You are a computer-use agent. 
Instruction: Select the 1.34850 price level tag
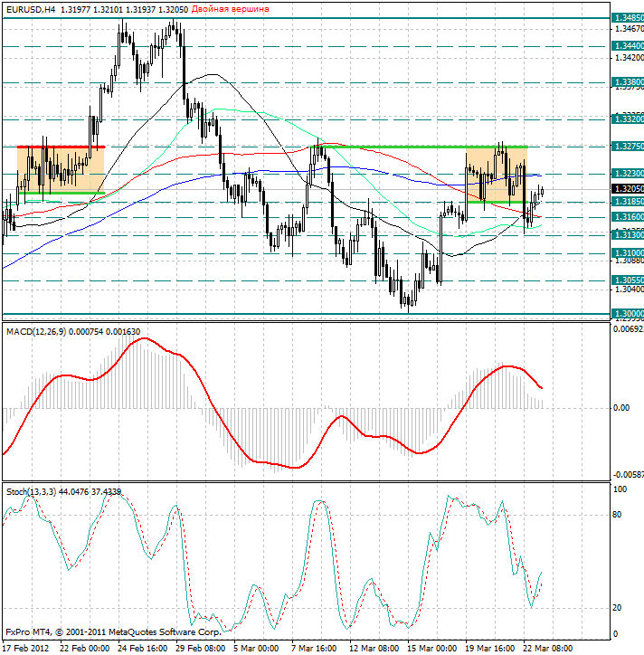(x=628, y=18)
